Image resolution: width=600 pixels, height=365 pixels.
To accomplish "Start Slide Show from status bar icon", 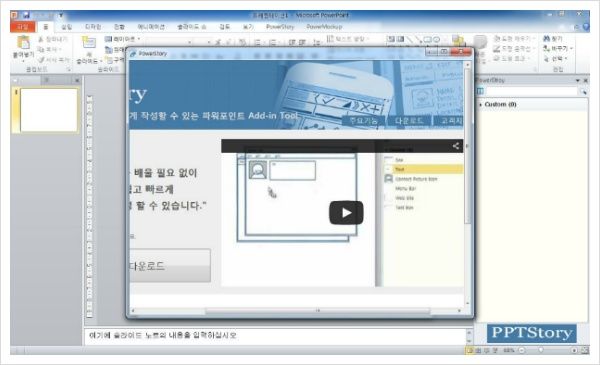I will coord(495,350).
